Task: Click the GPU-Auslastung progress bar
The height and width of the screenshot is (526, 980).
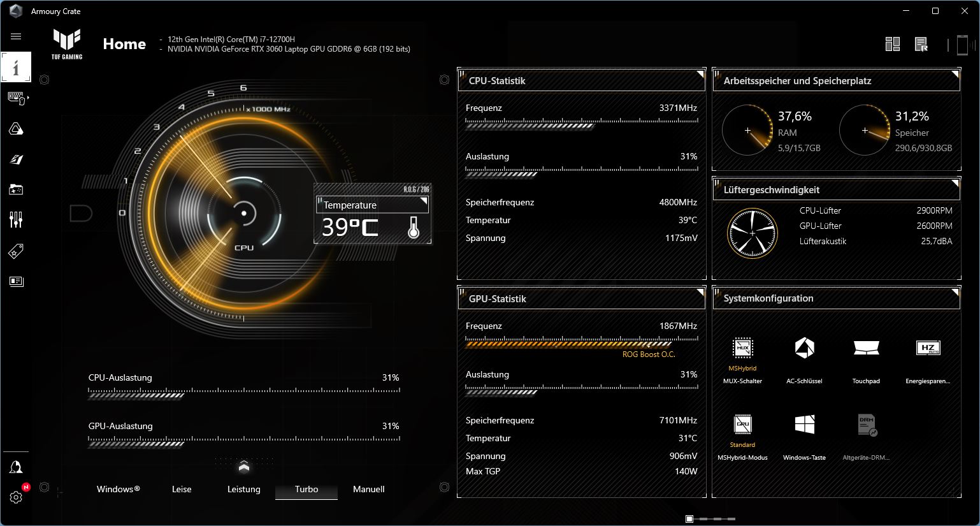Action: click(x=243, y=443)
